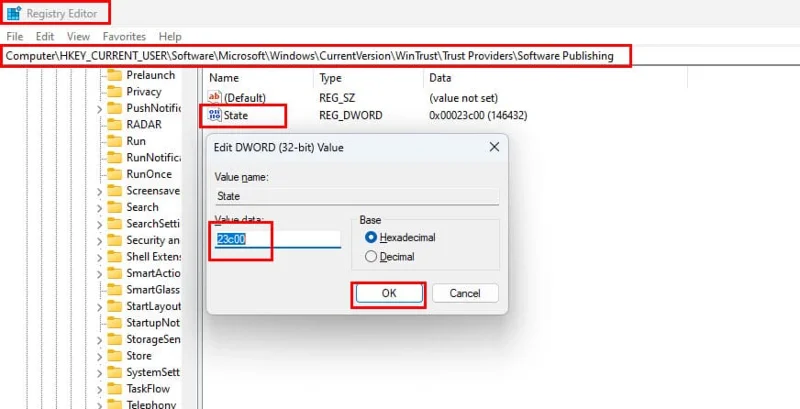
Task: Select the Run folder icon
Action: coord(115,141)
